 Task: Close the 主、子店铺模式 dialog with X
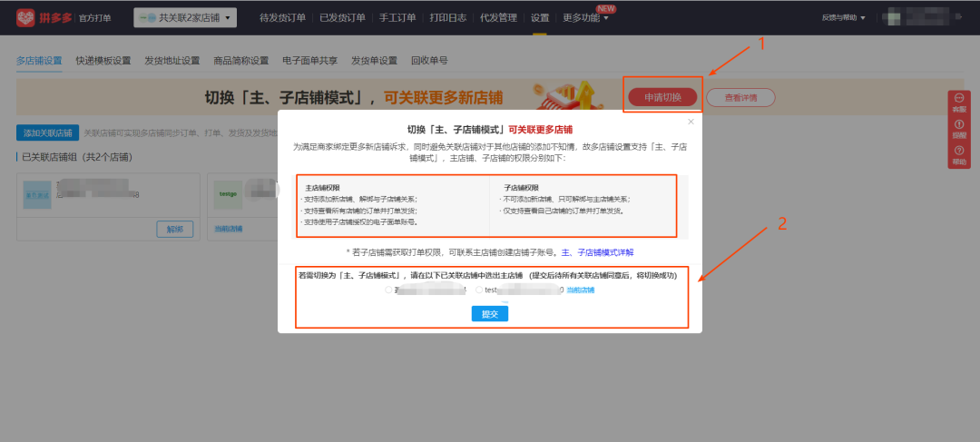tap(691, 122)
